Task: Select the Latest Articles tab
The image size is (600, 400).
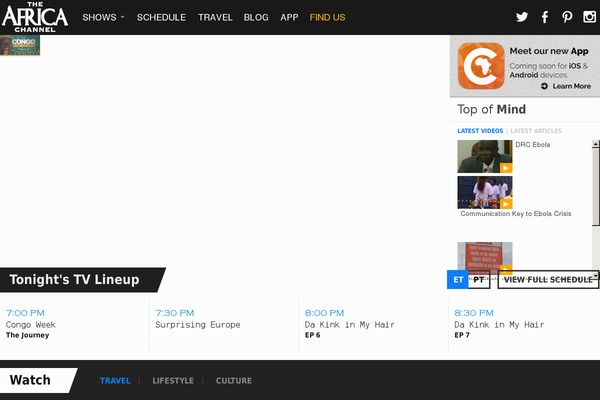Action: pos(536,131)
